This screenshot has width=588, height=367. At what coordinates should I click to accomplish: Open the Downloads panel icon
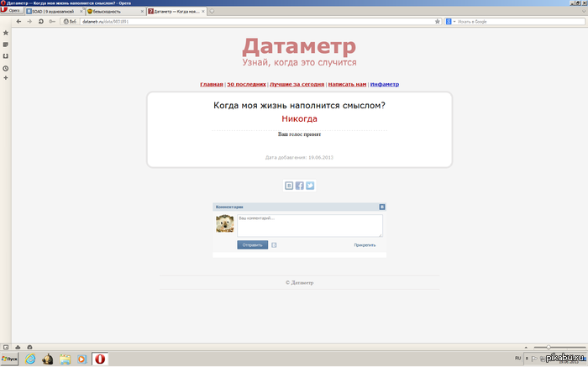click(x=6, y=56)
